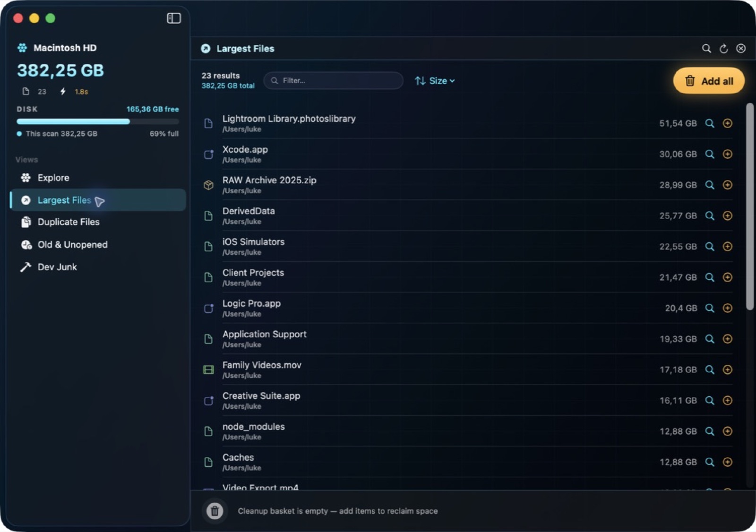The height and width of the screenshot is (532, 756).
Task: Reveal RAW Archive 2025.zip in Finder
Action: (710, 185)
